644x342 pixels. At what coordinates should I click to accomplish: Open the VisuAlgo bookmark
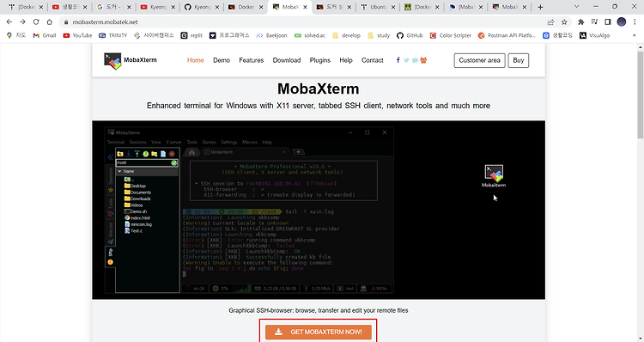click(595, 35)
